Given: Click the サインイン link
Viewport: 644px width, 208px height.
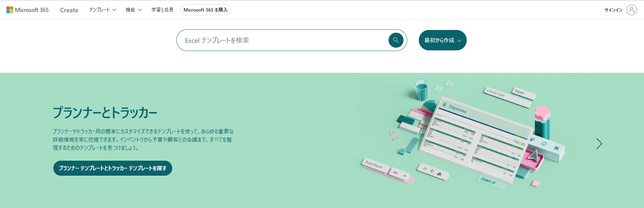Looking at the screenshot, I should click(613, 10).
